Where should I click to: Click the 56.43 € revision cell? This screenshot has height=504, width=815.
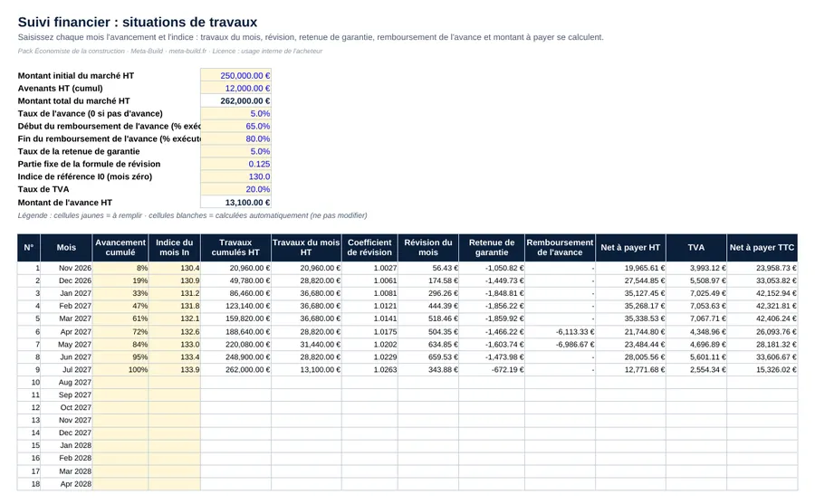(428, 268)
